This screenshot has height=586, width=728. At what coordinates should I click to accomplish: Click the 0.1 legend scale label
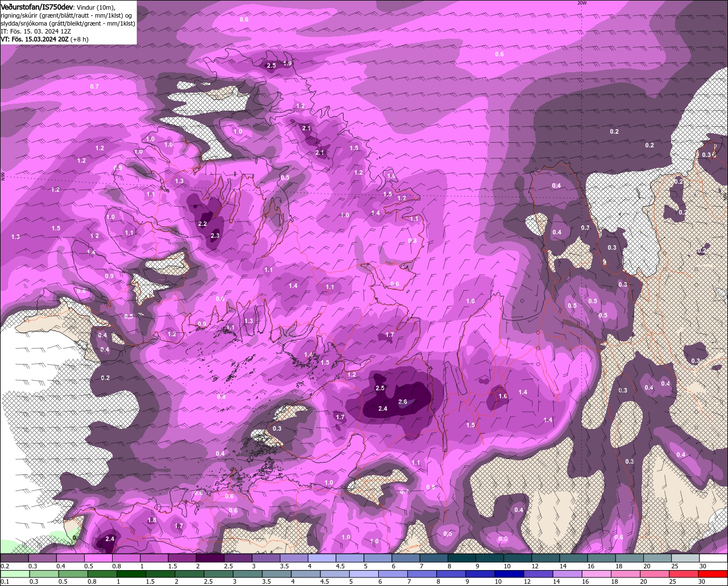5,581
